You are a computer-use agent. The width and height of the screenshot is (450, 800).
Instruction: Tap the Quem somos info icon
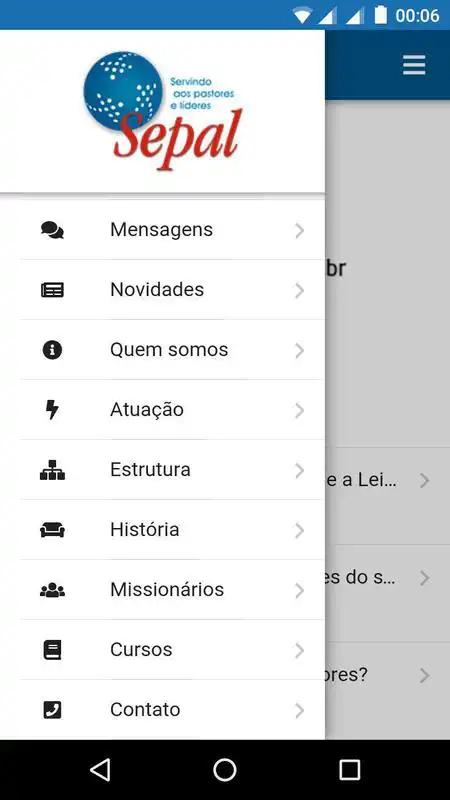[52, 350]
